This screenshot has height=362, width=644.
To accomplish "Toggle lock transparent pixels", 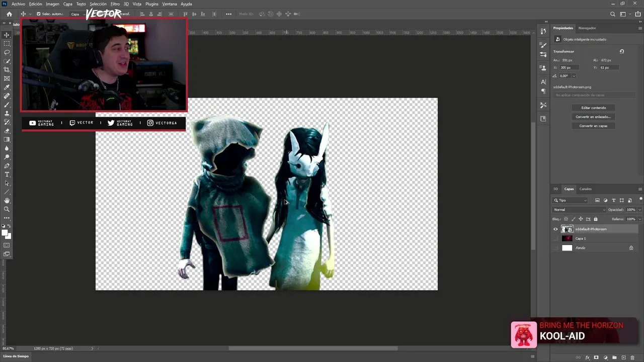I will 566,219.
